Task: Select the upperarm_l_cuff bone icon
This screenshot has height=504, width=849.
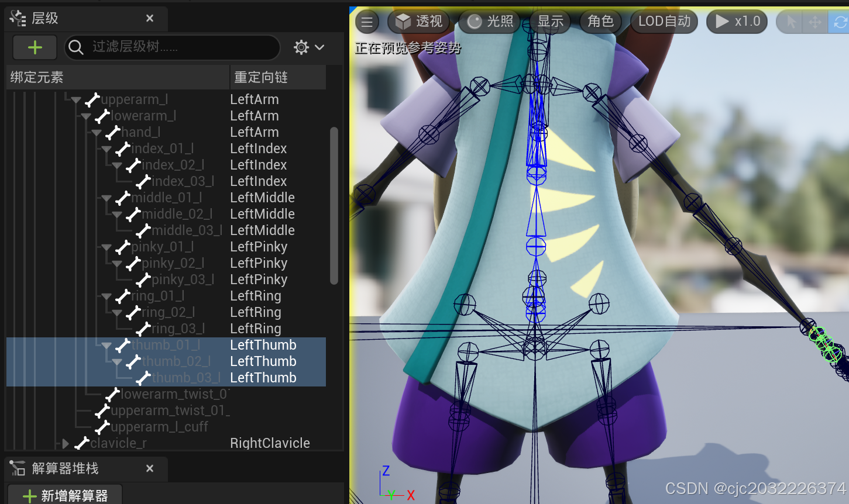Action: (x=102, y=427)
